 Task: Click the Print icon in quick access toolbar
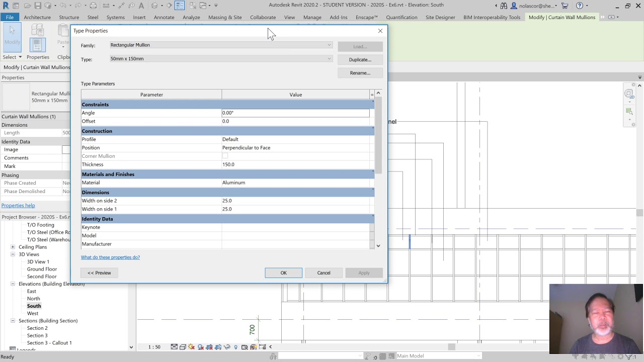94,6
